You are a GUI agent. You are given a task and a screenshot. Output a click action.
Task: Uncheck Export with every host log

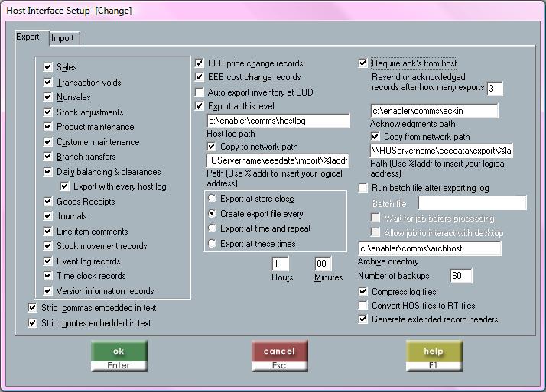(x=64, y=186)
